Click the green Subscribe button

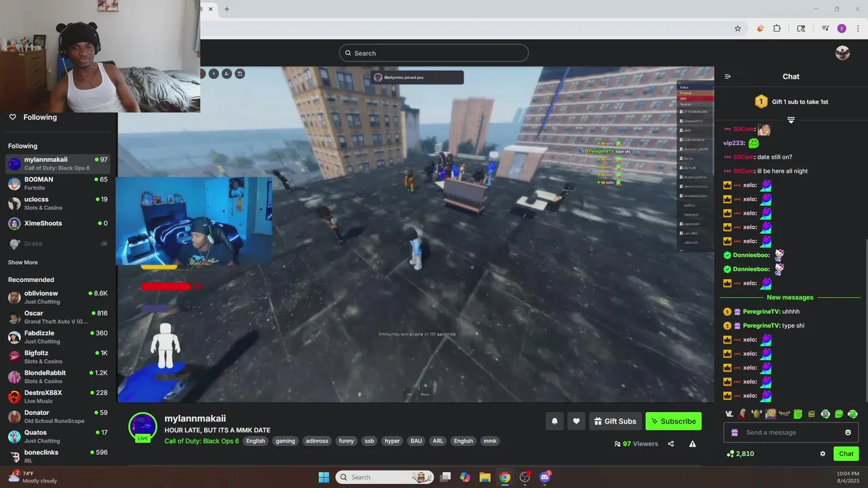click(673, 421)
